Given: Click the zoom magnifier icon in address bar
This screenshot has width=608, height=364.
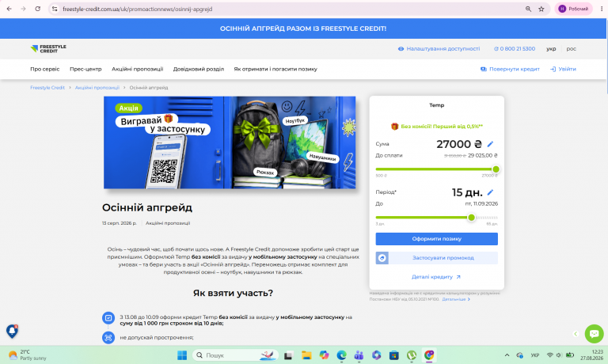Looking at the screenshot, I should (528, 9).
